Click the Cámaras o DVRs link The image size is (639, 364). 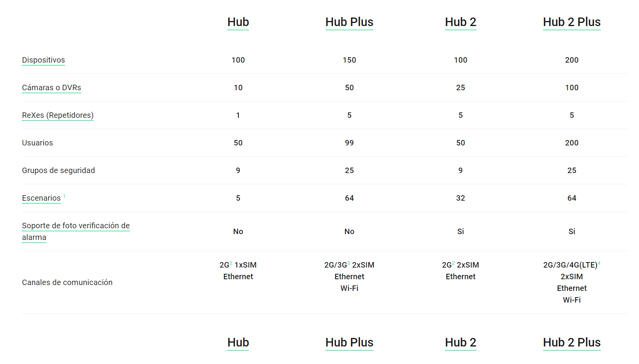[51, 87]
